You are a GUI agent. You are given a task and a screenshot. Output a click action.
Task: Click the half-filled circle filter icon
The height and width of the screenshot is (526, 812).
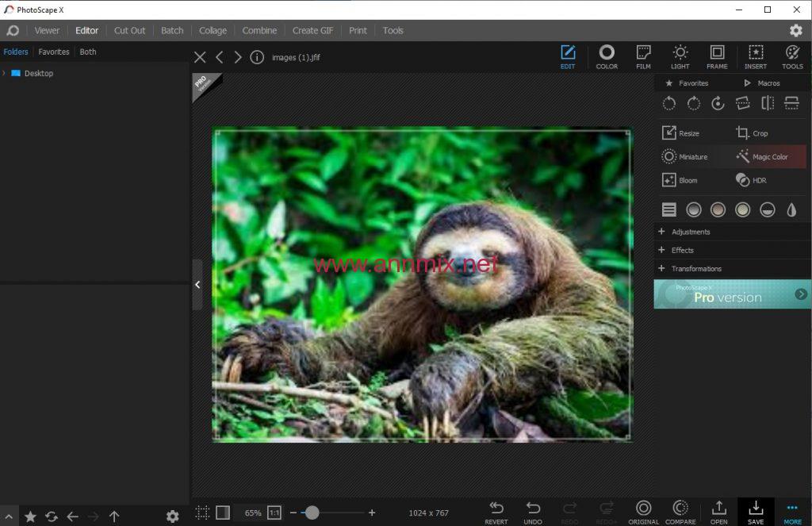[x=767, y=209]
